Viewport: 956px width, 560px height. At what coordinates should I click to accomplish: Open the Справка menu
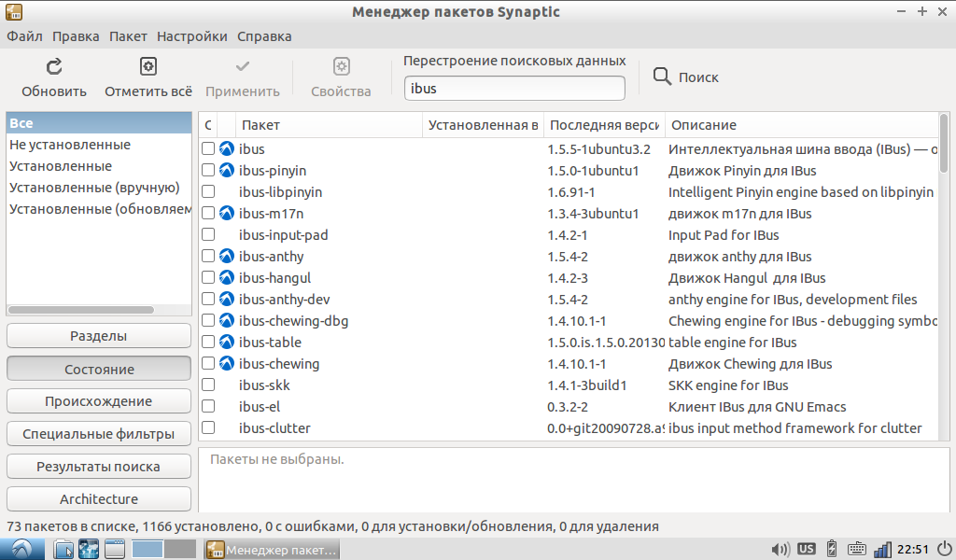pyautogui.click(x=264, y=36)
